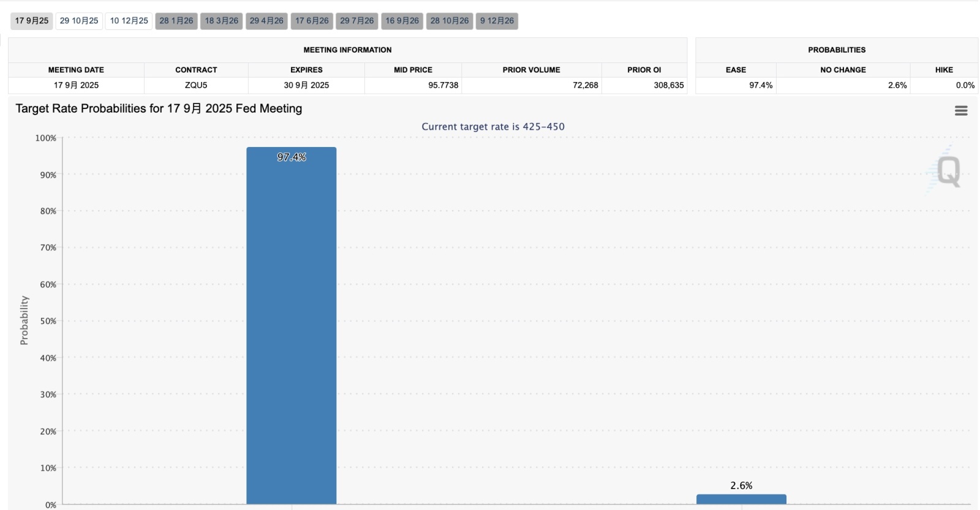Click the ZQU5 contract cell

click(x=196, y=85)
